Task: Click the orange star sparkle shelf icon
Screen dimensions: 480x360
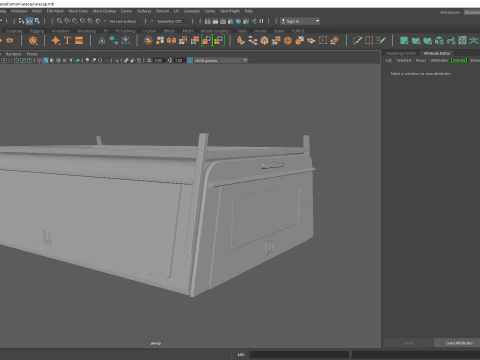Action: 56,40
